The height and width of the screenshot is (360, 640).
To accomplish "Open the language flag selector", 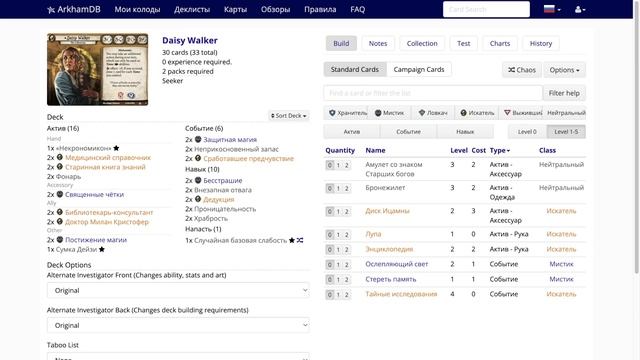I will click(552, 9).
